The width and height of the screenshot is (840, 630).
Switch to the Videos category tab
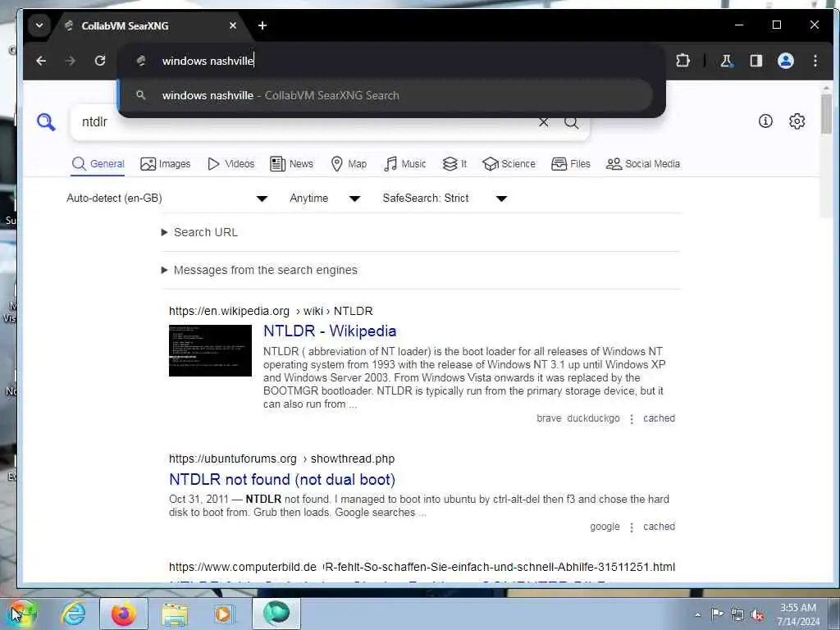point(231,164)
